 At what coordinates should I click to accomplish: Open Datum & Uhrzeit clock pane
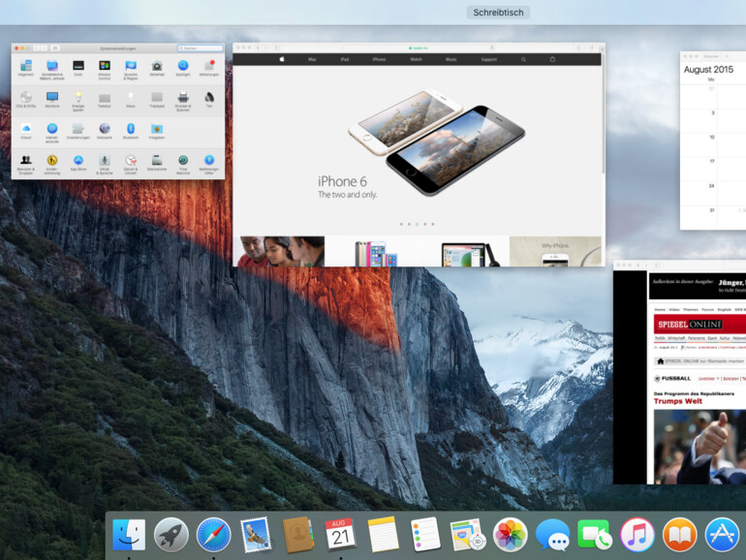(131, 165)
